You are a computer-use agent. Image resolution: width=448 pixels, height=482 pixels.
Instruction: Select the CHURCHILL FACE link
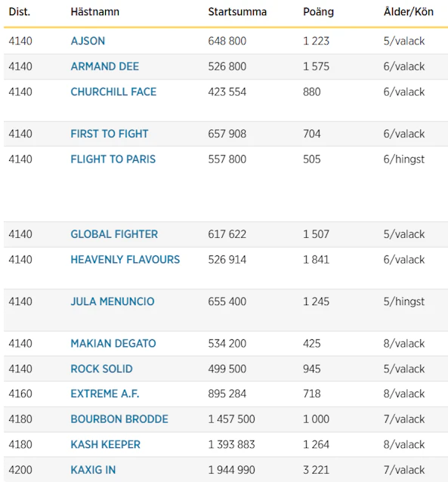click(x=113, y=92)
